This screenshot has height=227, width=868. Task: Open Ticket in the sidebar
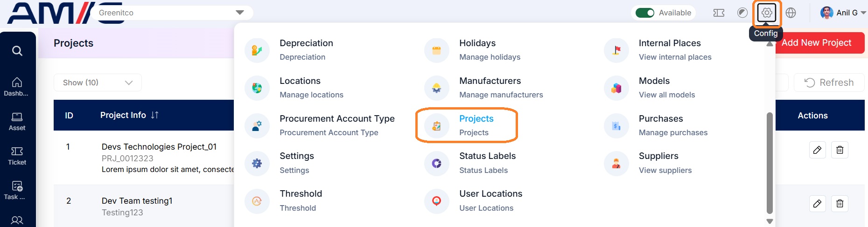(x=17, y=156)
